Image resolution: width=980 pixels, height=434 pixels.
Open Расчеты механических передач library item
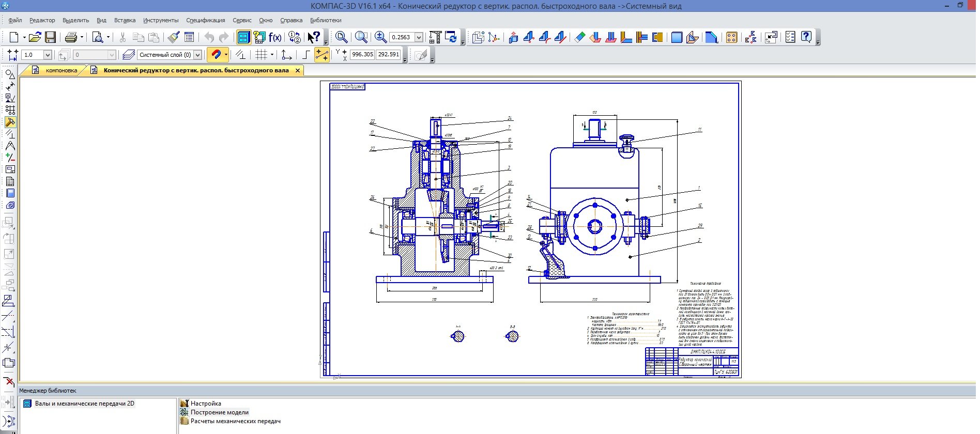(235, 421)
